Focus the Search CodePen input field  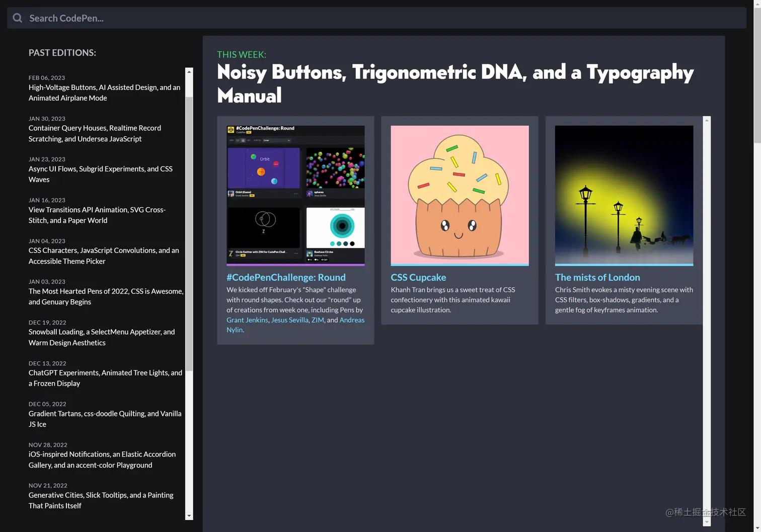coord(376,18)
